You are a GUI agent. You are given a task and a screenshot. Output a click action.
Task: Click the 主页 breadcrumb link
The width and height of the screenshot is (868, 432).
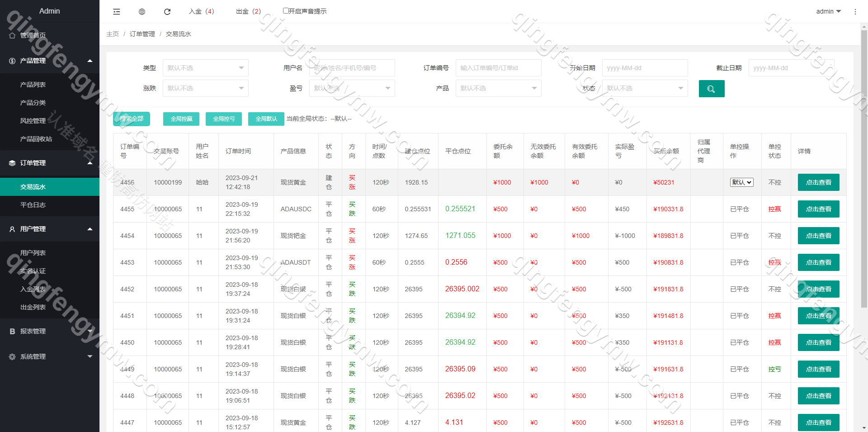(x=113, y=34)
